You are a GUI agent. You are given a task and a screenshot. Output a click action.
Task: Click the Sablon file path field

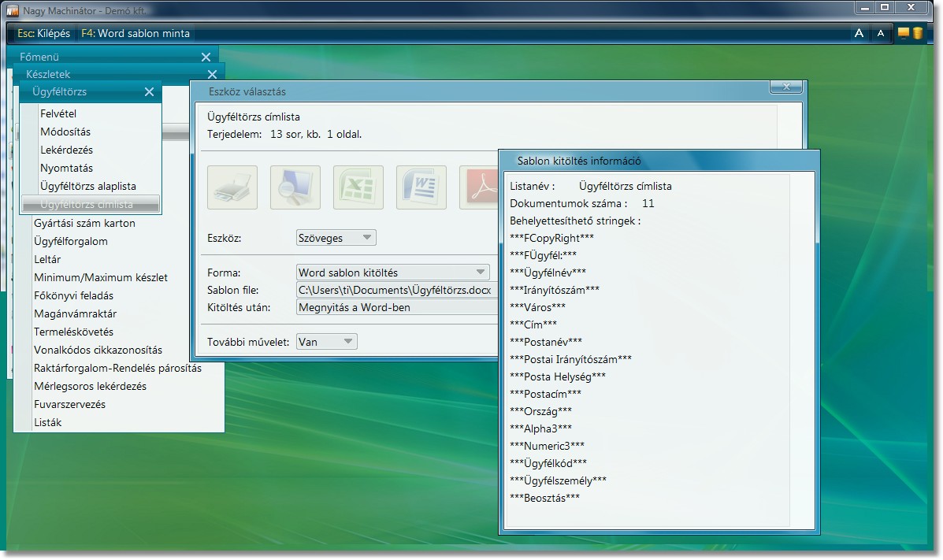tap(398, 290)
